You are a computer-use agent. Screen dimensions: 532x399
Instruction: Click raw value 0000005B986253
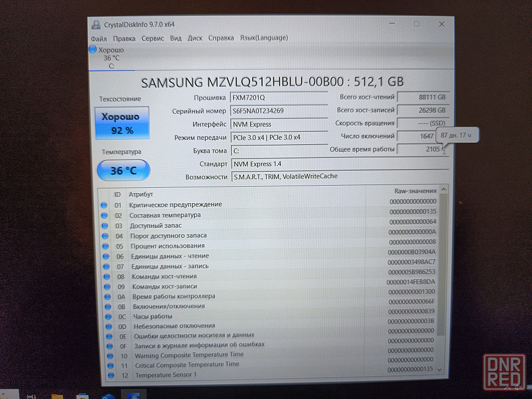(412, 272)
